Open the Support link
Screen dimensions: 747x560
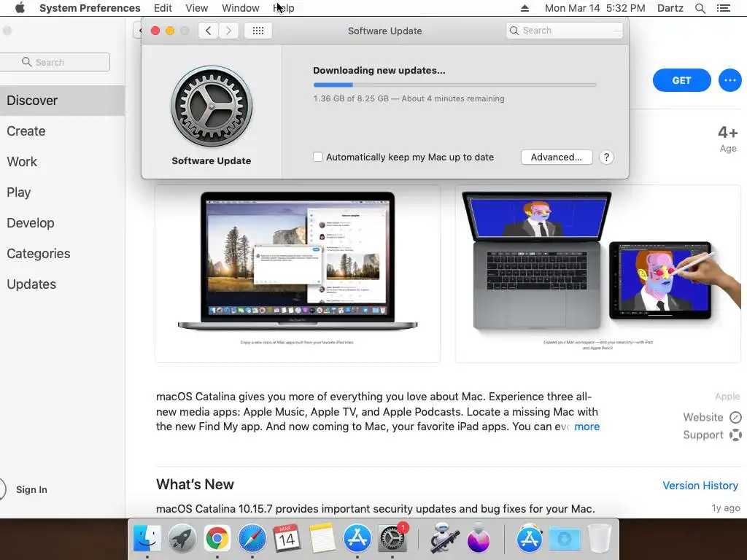click(x=712, y=435)
